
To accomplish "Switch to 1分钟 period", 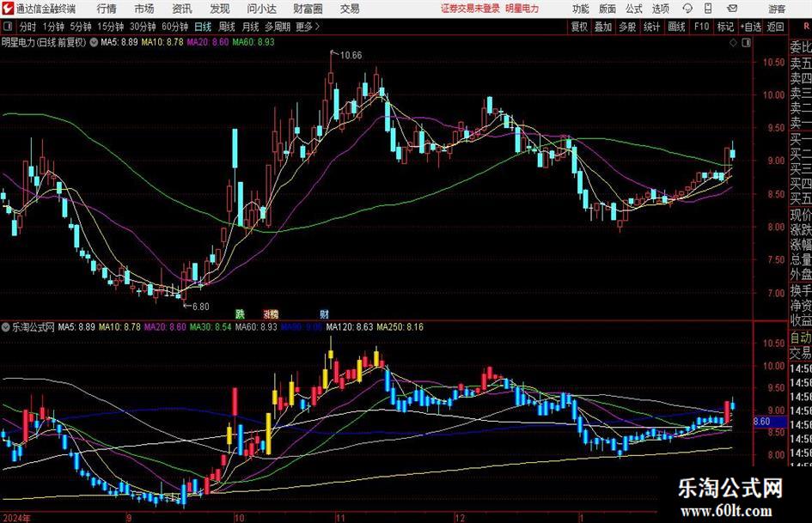I will (52, 27).
